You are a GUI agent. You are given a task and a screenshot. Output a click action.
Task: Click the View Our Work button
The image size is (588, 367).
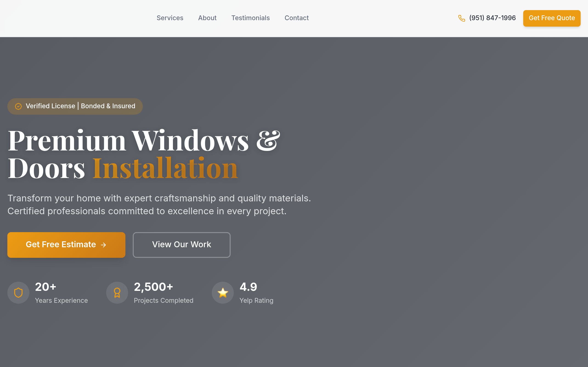[181, 245]
